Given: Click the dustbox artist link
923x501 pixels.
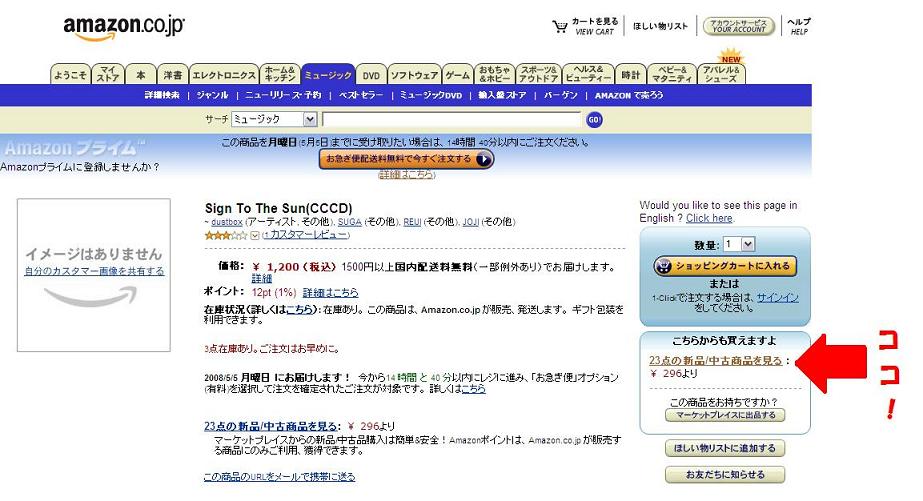Looking at the screenshot, I should (x=227, y=222).
